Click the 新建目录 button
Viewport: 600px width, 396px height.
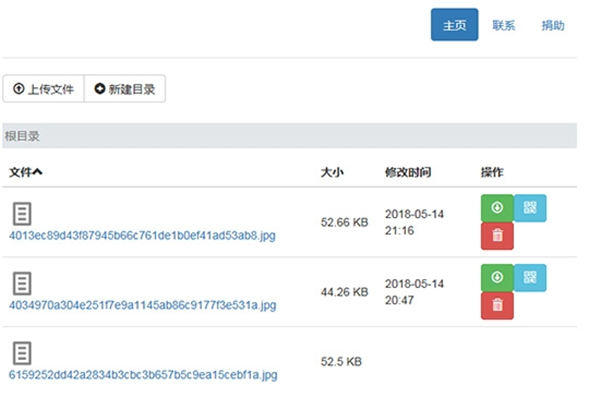(125, 89)
